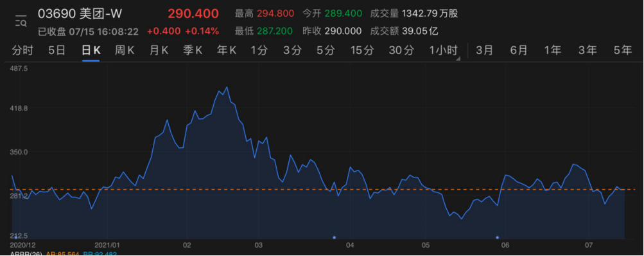Click the 最低 value 287.200
The height and width of the screenshot is (256, 644).
click(x=275, y=32)
